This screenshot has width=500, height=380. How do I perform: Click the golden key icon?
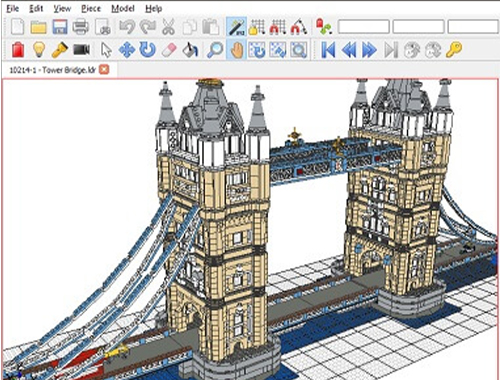pyautogui.click(x=454, y=50)
